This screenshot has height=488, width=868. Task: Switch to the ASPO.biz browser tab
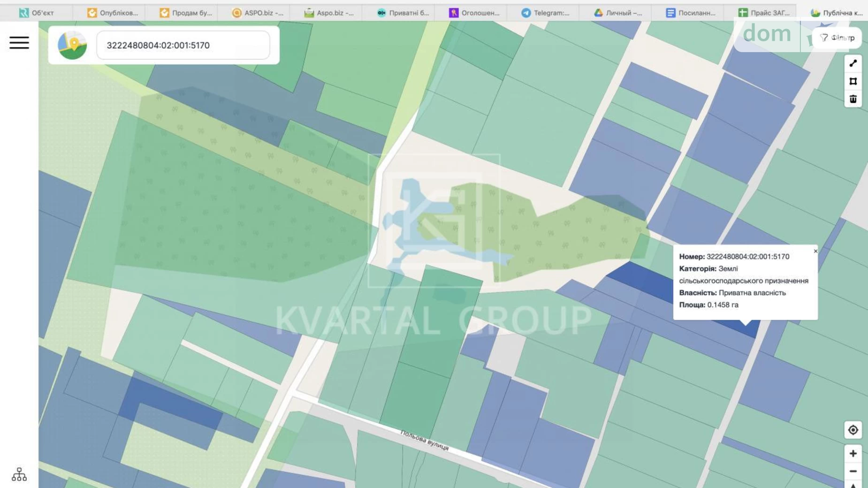pos(258,13)
